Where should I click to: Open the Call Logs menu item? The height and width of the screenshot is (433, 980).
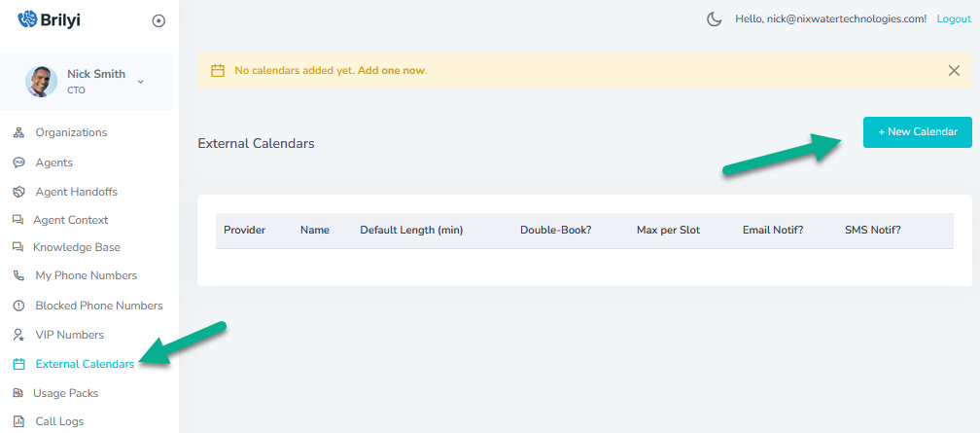tap(58, 421)
